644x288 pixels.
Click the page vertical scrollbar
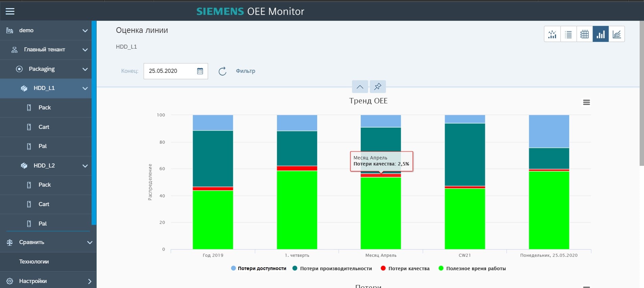tap(642, 93)
